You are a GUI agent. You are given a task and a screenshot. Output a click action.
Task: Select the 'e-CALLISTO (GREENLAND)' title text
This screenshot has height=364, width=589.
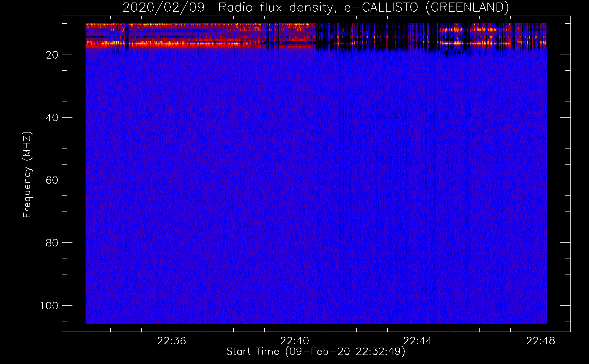[x=426, y=8]
